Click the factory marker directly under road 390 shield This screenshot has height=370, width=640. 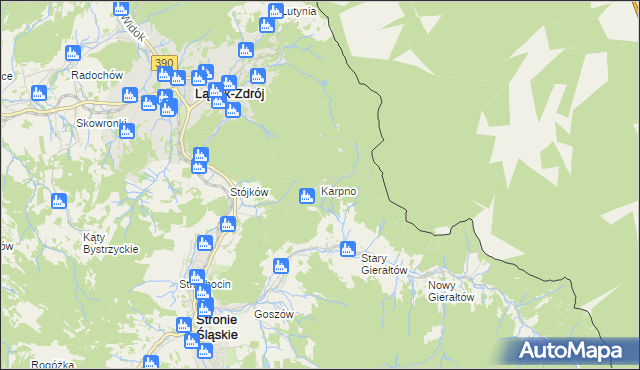pyautogui.click(x=165, y=74)
